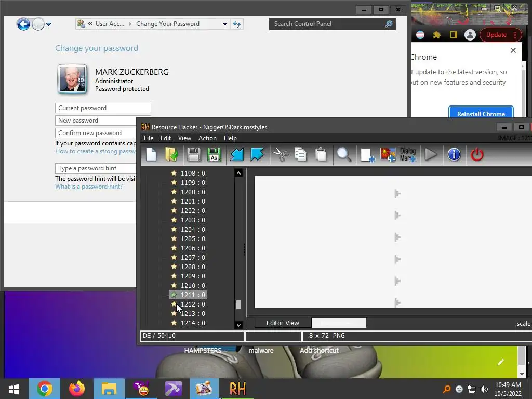Click the User Acc... breadcrumb
Screen dimensions: 532x399
[x=110, y=24]
